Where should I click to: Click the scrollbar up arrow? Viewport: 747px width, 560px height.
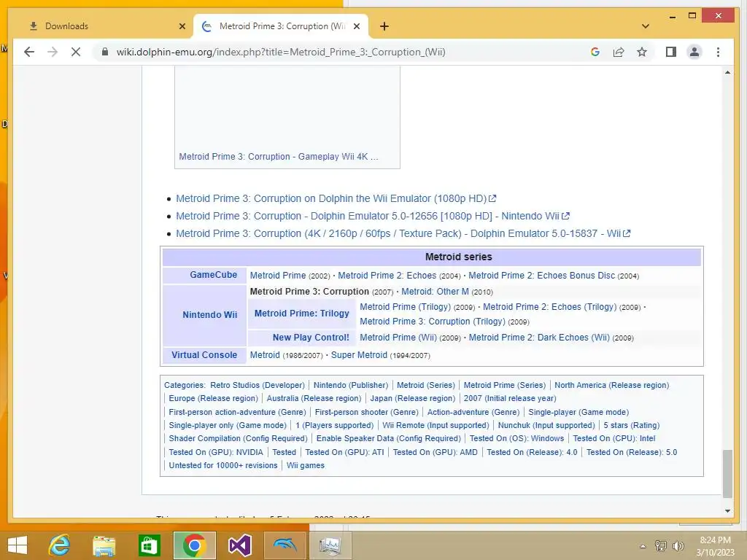click(727, 72)
